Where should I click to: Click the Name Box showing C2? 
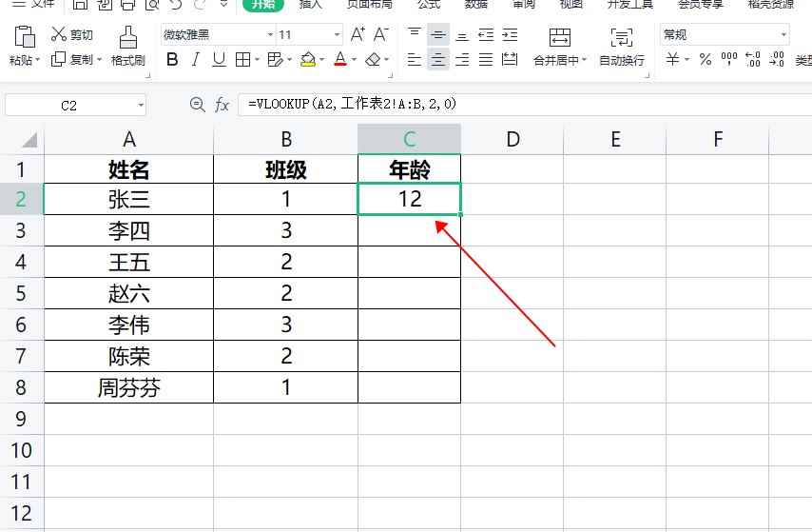68,106
